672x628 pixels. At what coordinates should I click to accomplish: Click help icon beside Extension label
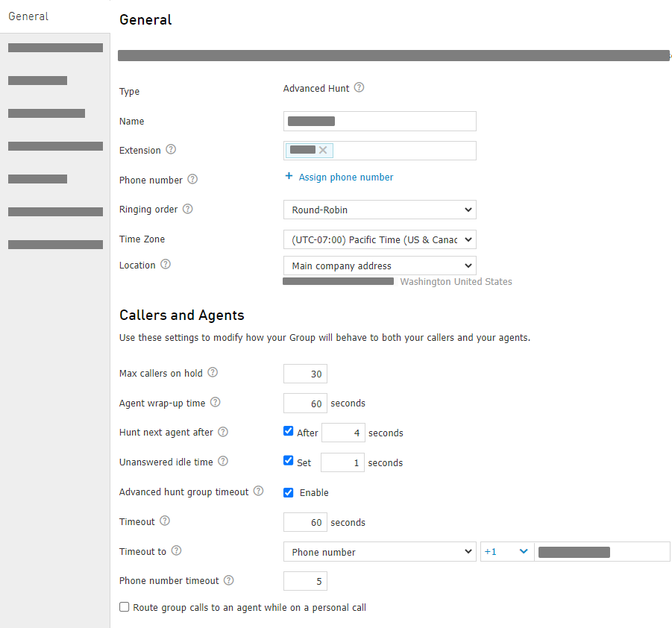[x=171, y=150]
